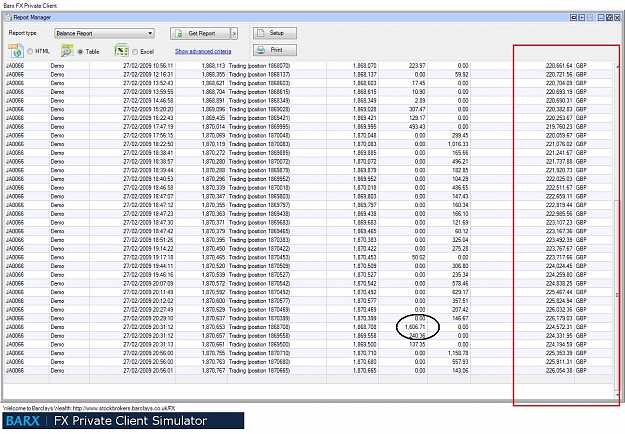
Task: Open the Show advanced criteria link
Action: [x=203, y=51]
